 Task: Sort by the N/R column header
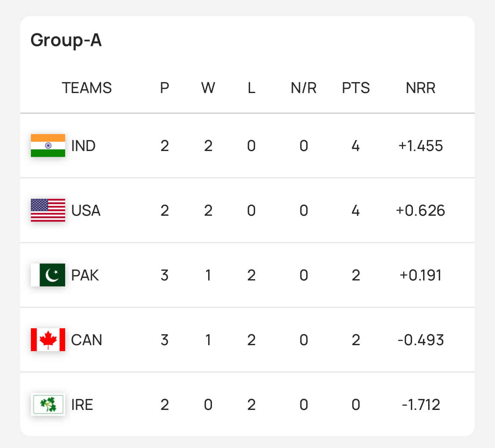coord(304,88)
